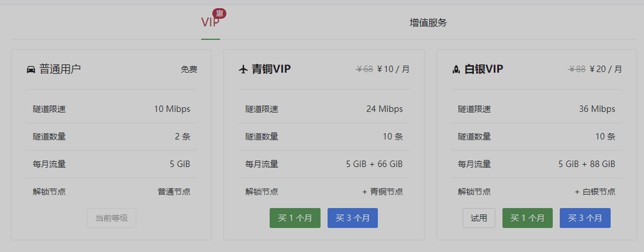The height and width of the screenshot is (252, 644).
Task: Select the 青铜VIP plan title
Action: [271, 69]
